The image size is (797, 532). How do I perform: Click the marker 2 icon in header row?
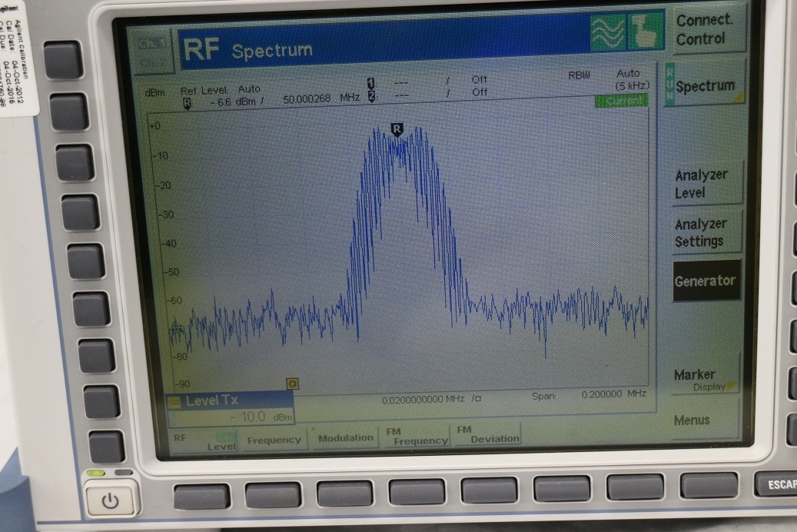pos(371,95)
